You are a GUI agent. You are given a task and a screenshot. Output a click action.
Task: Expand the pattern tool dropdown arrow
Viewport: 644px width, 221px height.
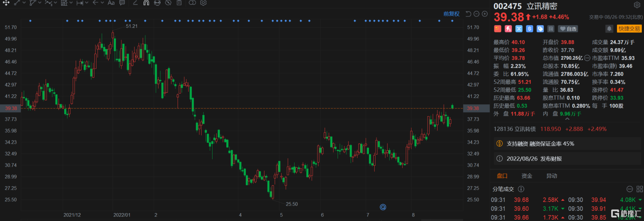[x=71, y=3]
